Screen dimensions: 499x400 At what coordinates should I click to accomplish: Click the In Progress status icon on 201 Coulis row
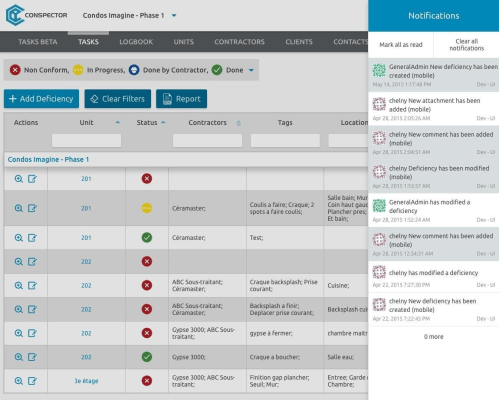point(147,208)
